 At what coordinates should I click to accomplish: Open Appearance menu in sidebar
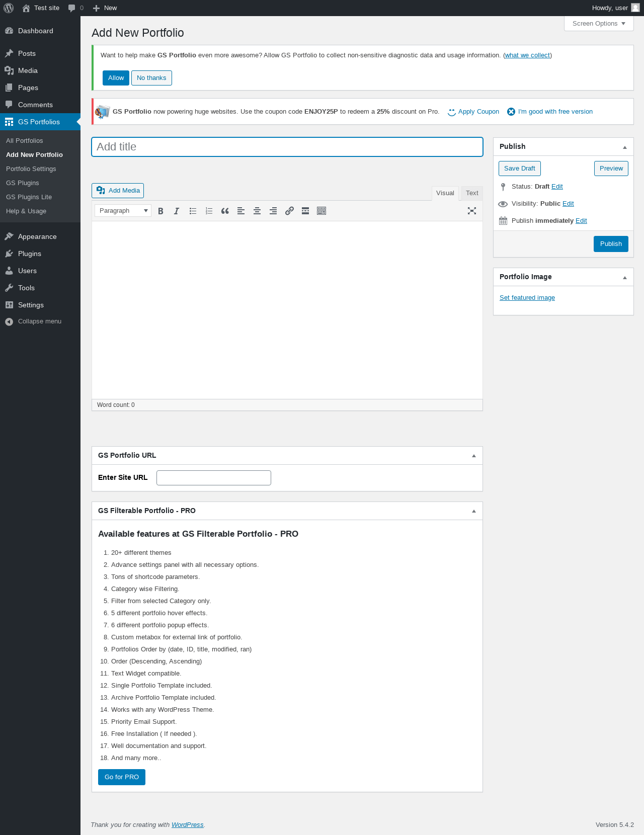40,236
